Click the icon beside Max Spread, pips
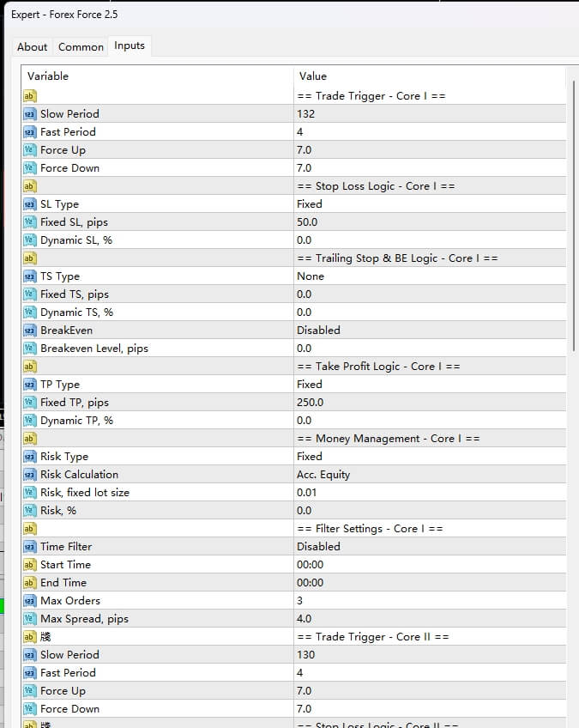Image resolution: width=579 pixels, height=728 pixels. point(29,619)
